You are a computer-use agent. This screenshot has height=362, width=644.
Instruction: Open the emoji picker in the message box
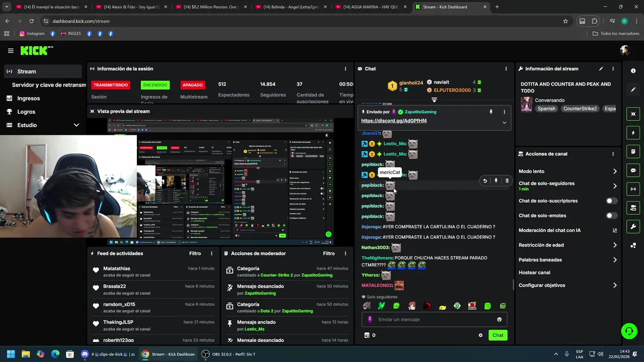tap(499, 319)
